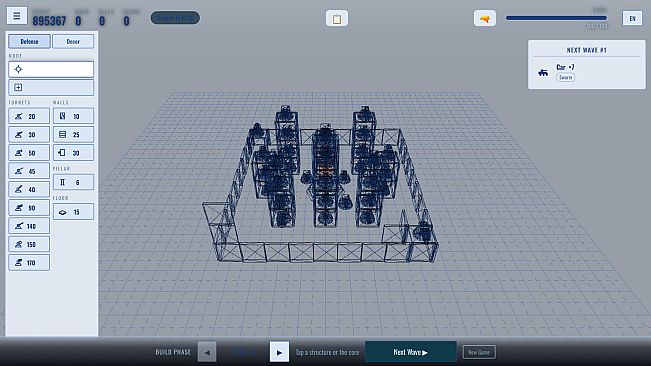
Task: Choose the turret costing 20
Action: pos(29,116)
